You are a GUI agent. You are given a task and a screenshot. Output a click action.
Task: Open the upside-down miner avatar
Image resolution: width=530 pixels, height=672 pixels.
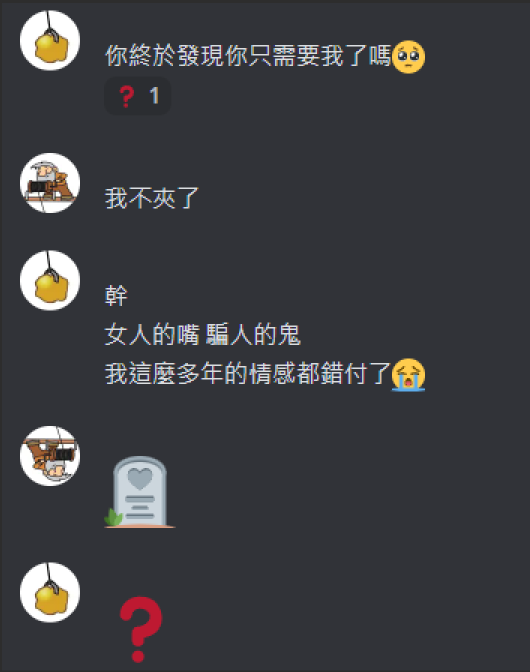[x=50, y=456]
